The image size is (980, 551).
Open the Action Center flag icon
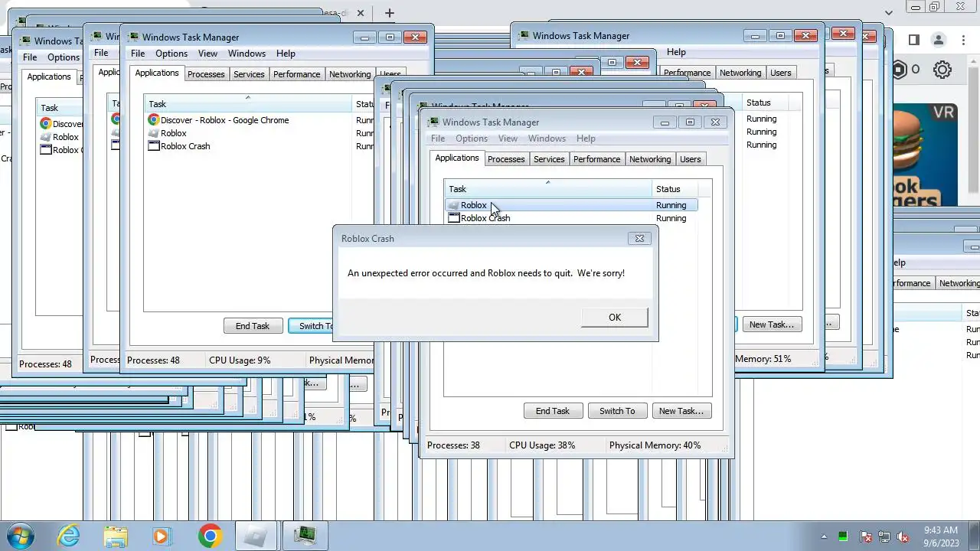(866, 536)
